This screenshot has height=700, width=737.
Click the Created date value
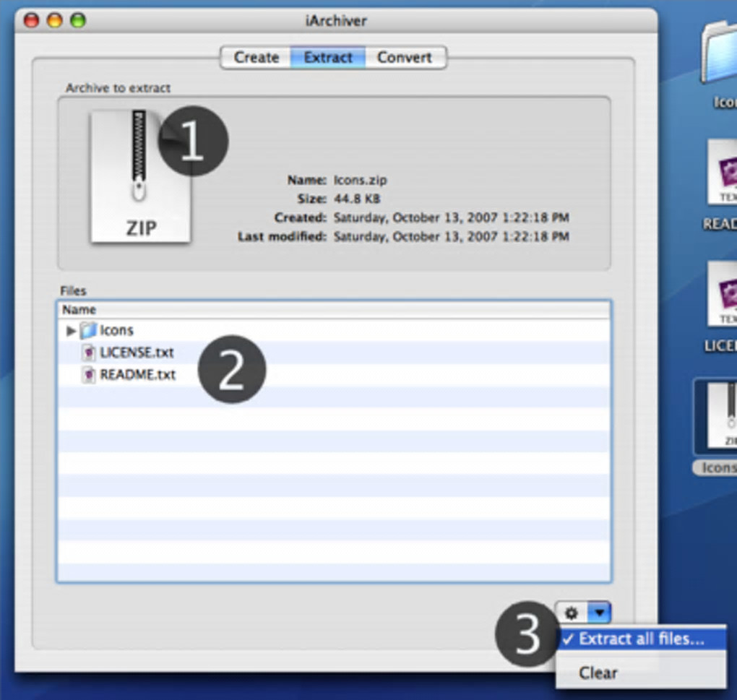coord(451,217)
